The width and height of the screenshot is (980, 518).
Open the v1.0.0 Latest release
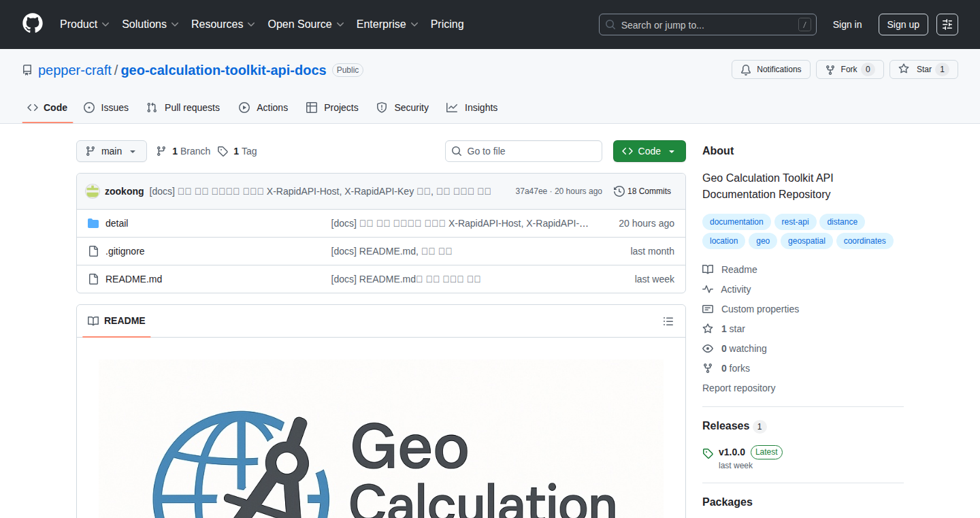point(742,457)
